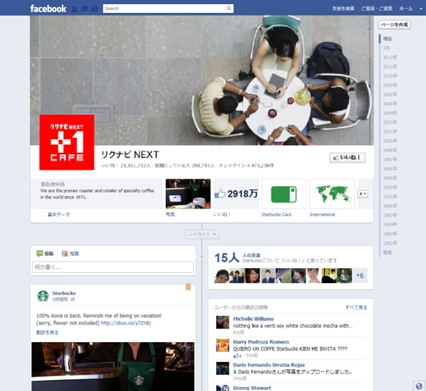Jump to 現在 on the timeline navigator
Image resolution: width=426 pixels, height=391 pixels.
tap(387, 39)
